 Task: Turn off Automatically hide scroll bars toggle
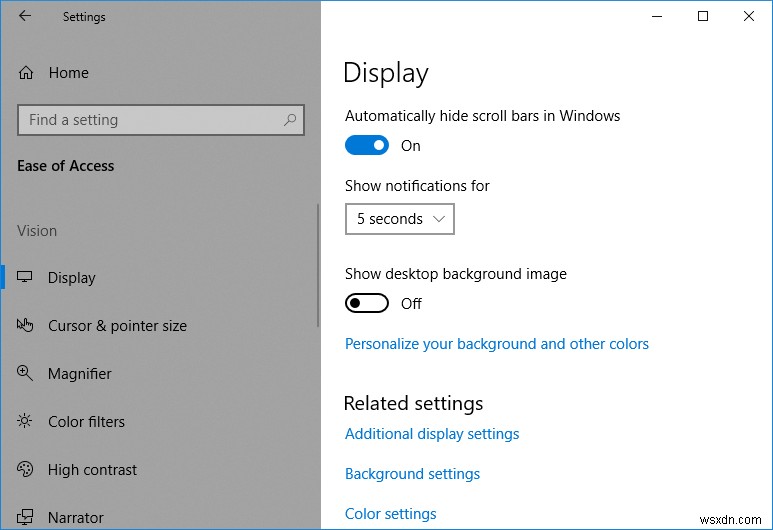[x=367, y=145]
